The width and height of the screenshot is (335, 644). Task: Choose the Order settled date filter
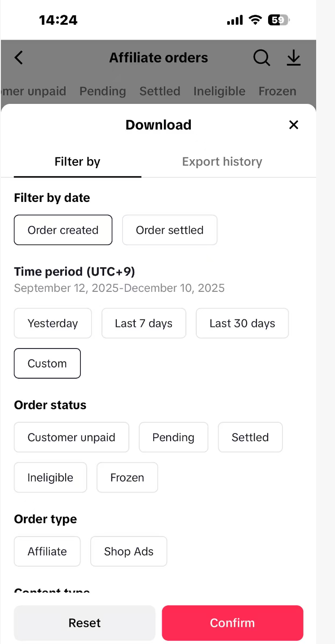click(x=170, y=230)
